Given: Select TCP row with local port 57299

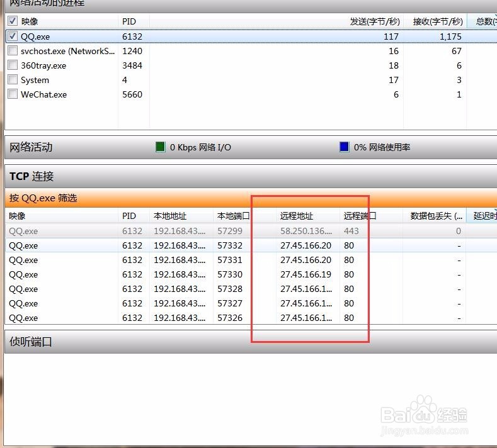Looking at the screenshot, I should pyautogui.click(x=251, y=231).
